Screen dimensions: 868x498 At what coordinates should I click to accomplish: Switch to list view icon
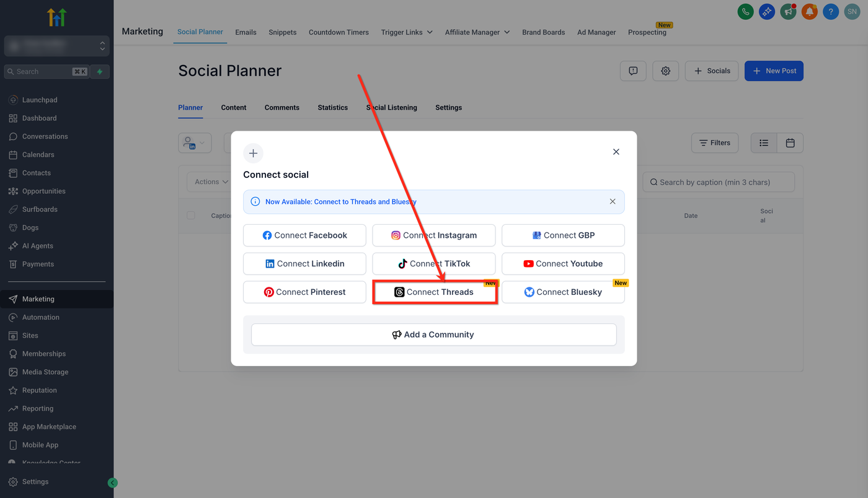764,143
